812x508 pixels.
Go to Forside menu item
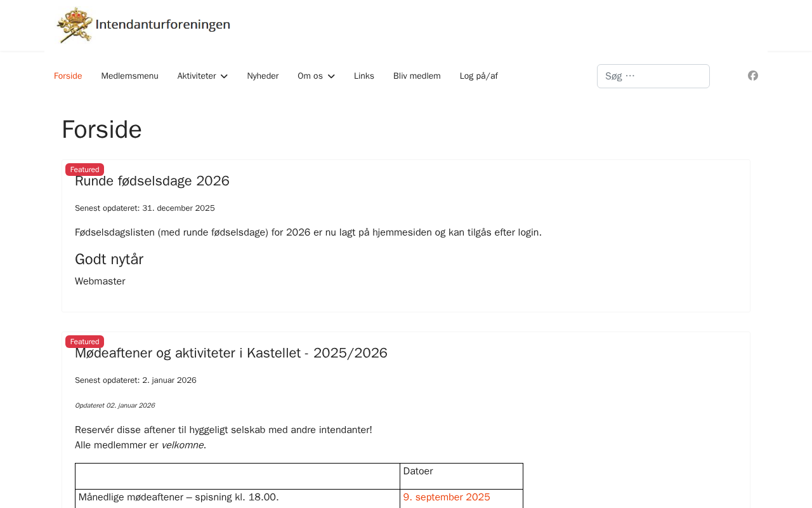point(68,76)
